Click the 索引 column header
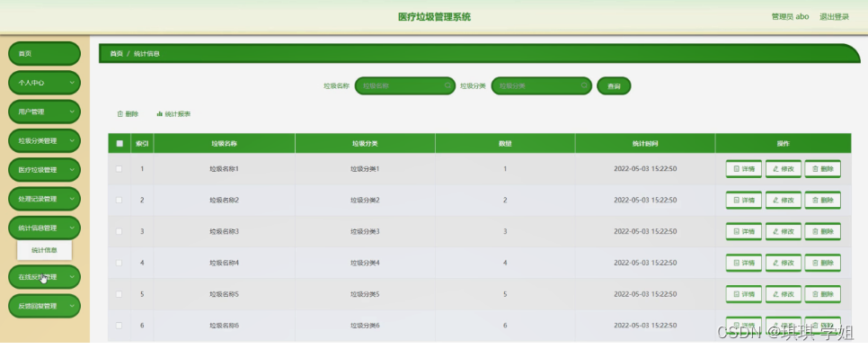Image resolution: width=868 pixels, height=349 pixels. (142, 144)
